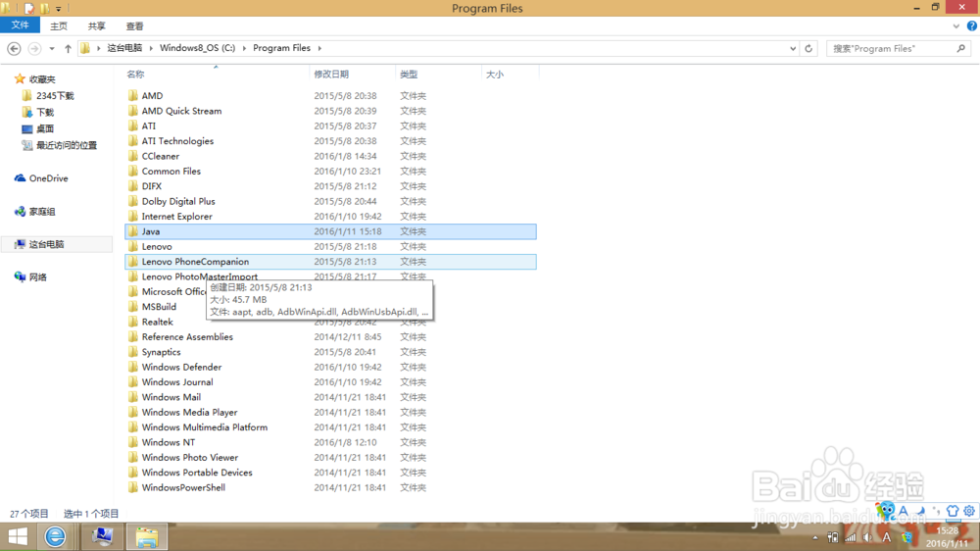Expand breadcrumb arrow after Program Files
The image size is (980, 551).
pyautogui.click(x=319, y=48)
